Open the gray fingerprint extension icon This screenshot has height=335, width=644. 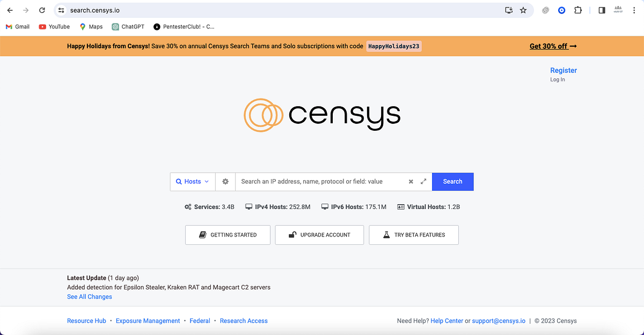[x=546, y=10]
